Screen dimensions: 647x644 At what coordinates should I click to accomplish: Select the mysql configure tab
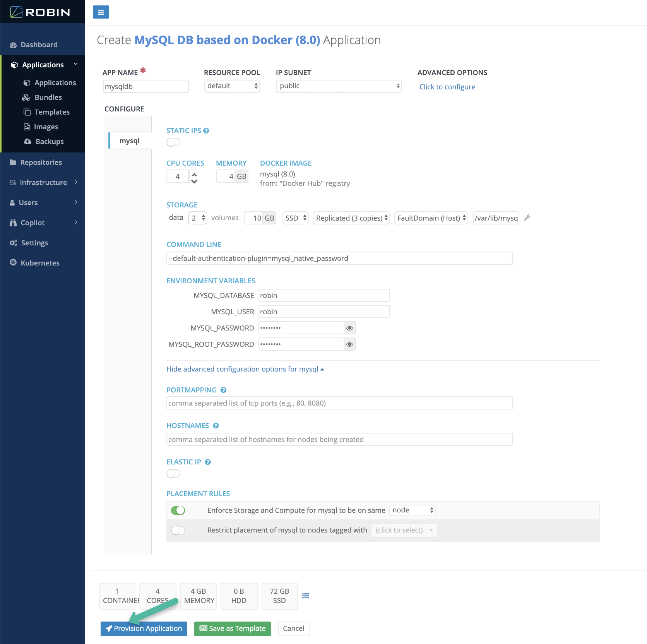coord(130,141)
